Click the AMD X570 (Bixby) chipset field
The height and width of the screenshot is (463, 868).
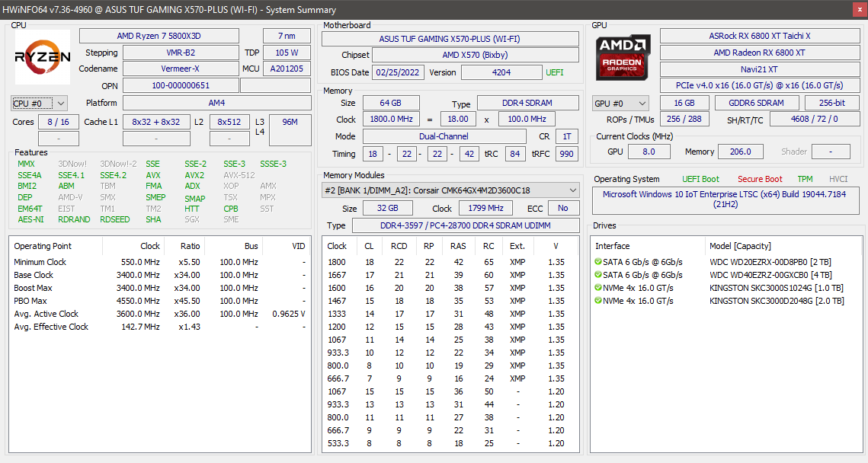coord(475,55)
